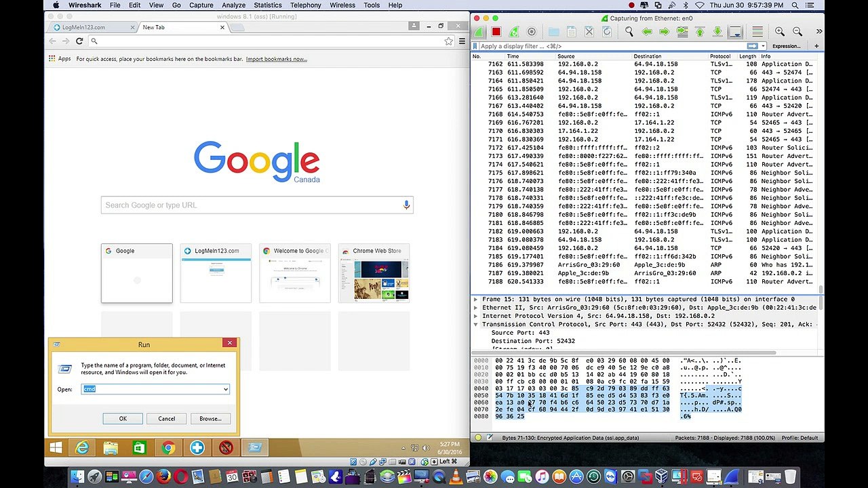Start capture with the blue shark-fin icon

pyautogui.click(x=479, y=32)
